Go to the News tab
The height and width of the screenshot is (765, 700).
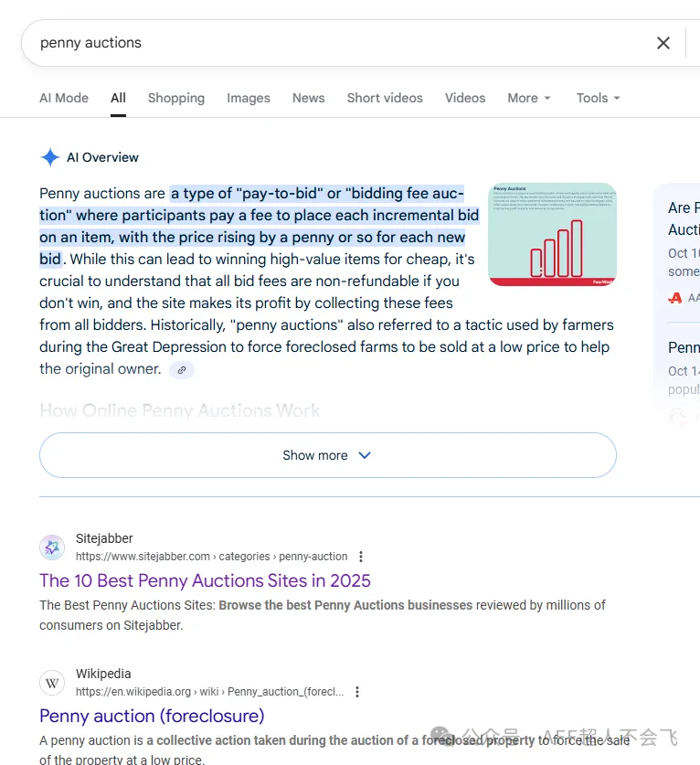click(x=308, y=98)
